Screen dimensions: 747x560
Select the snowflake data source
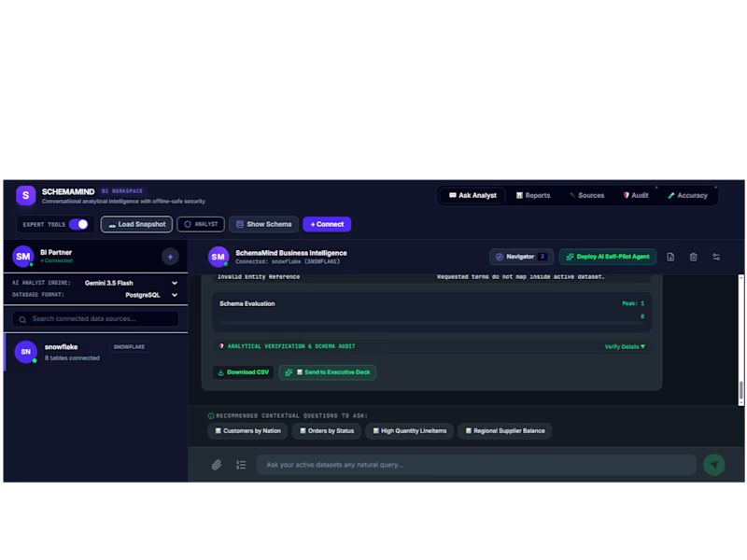tap(95, 353)
